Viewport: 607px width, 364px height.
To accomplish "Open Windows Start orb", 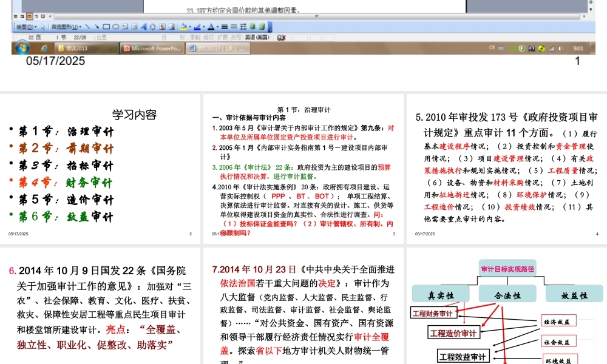I will [22, 48].
